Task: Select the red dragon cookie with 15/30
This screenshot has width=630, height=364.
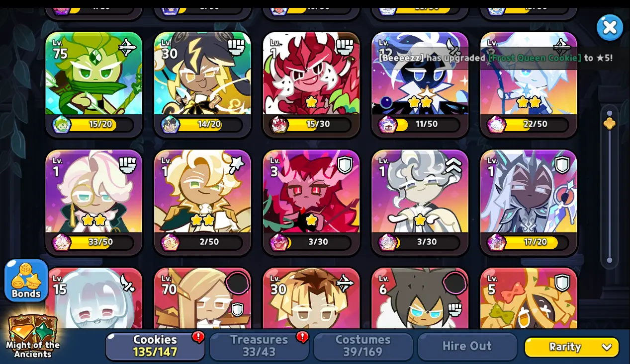Action: tap(311, 84)
